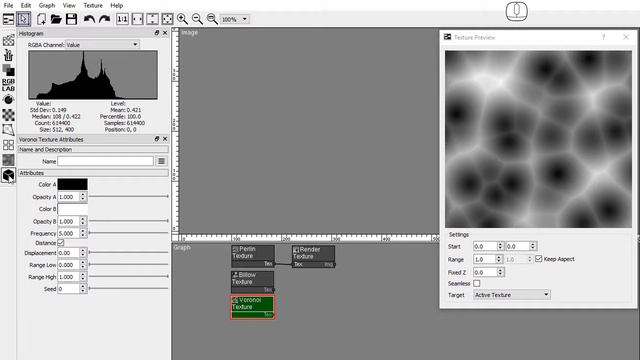Select the perspective transform sidebar icon

point(8,130)
